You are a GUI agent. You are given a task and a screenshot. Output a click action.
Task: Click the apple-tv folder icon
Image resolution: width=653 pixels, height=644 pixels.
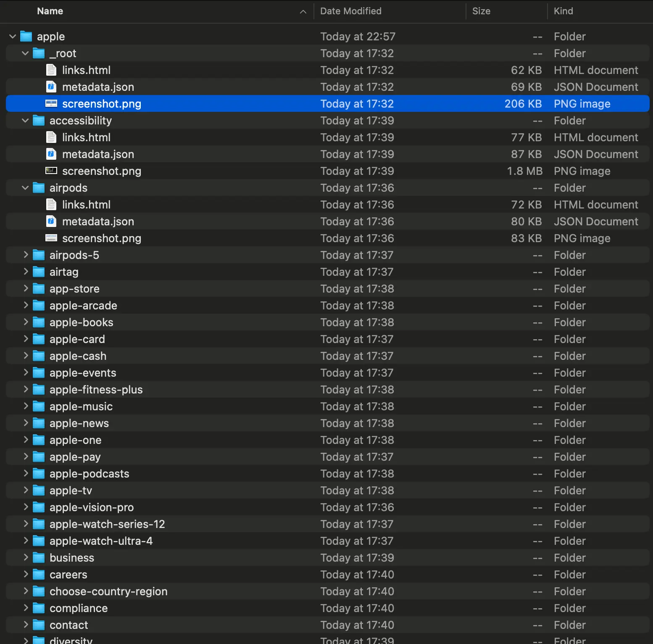coord(39,491)
